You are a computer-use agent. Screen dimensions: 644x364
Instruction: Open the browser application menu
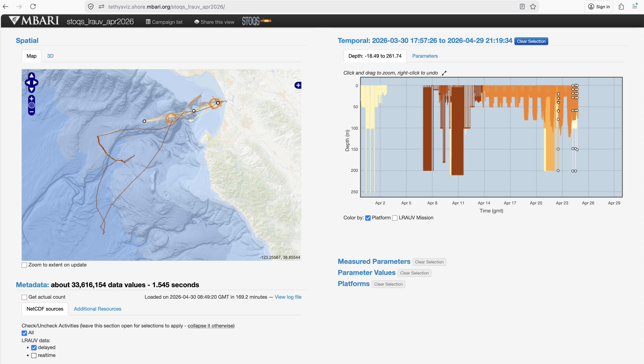tap(635, 7)
